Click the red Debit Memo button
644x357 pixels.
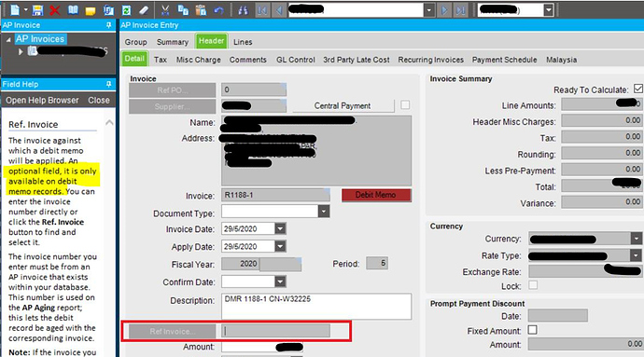point(376,195)
